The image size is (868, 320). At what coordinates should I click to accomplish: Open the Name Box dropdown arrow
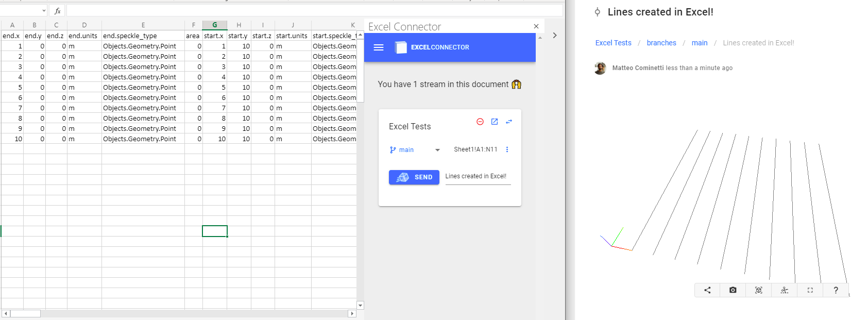[43, 11]
